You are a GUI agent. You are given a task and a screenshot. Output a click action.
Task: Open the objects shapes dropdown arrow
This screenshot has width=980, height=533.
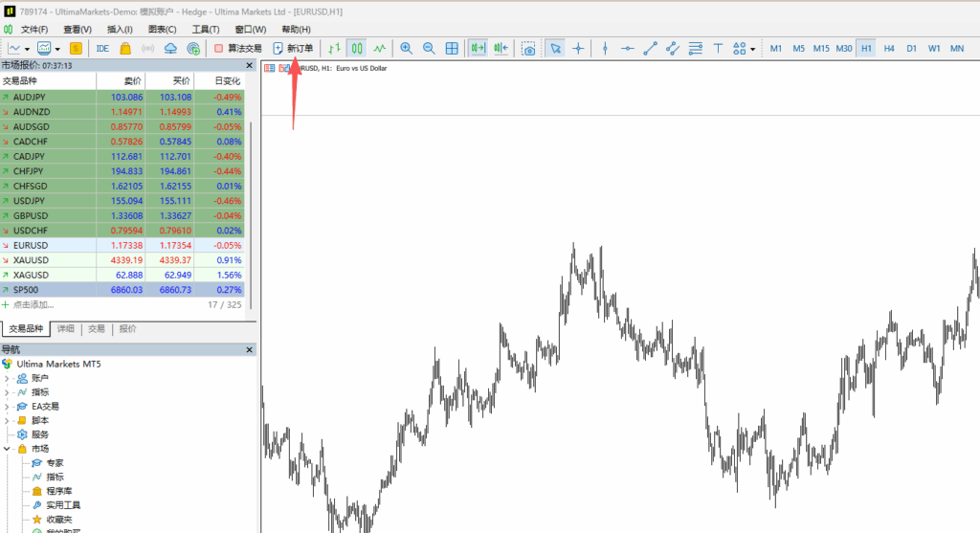pos(753,49)
